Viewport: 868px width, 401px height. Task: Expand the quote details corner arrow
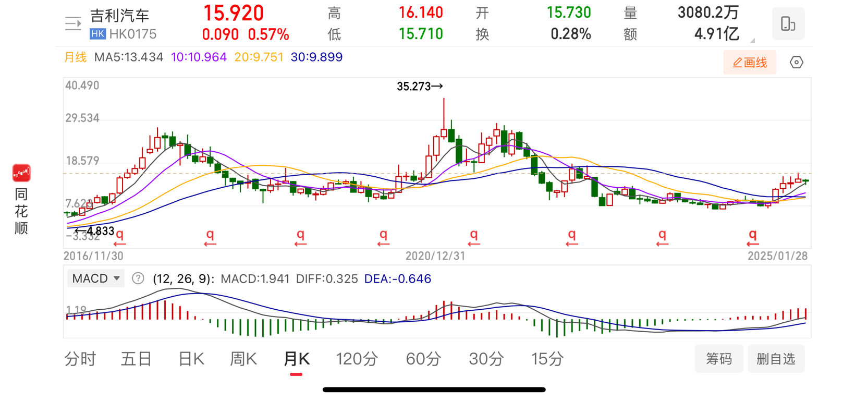[x=752, y=40]
